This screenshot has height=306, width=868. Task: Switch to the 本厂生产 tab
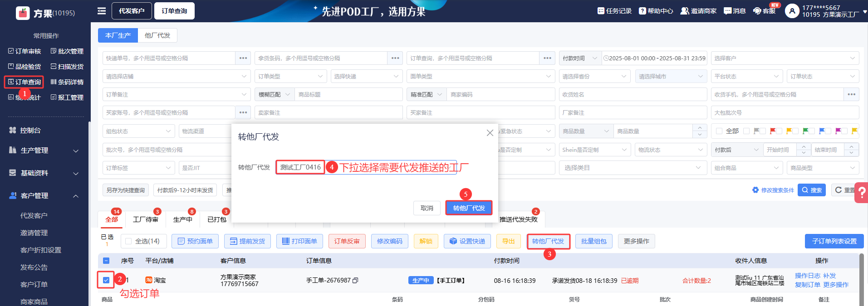(118, 35)
